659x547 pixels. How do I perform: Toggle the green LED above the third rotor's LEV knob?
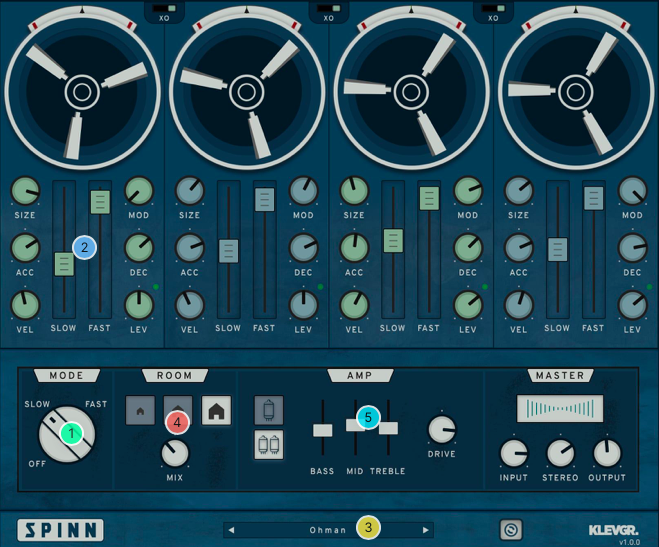[x=485, y=287]
